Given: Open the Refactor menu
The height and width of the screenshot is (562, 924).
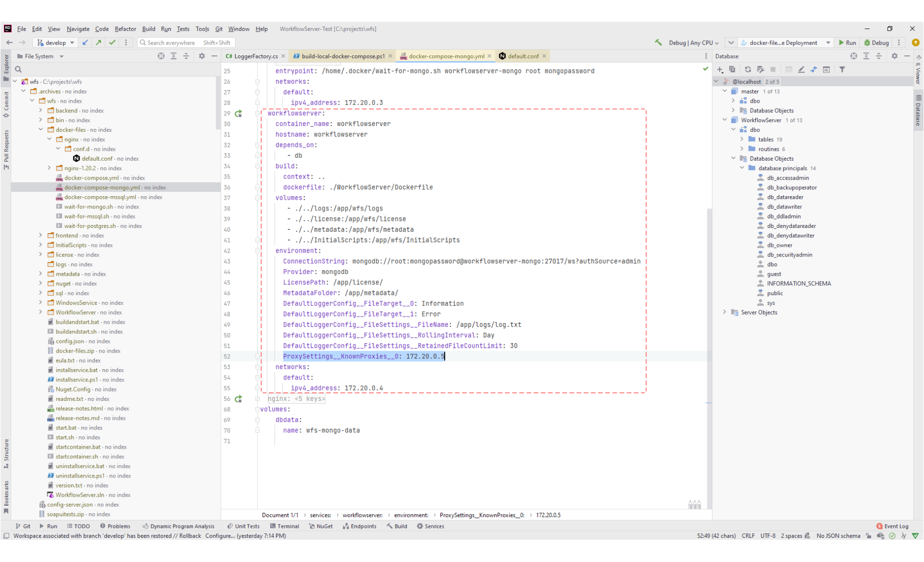Looking at the screenshot, I should pyautogui.click(x=125, y=29).
